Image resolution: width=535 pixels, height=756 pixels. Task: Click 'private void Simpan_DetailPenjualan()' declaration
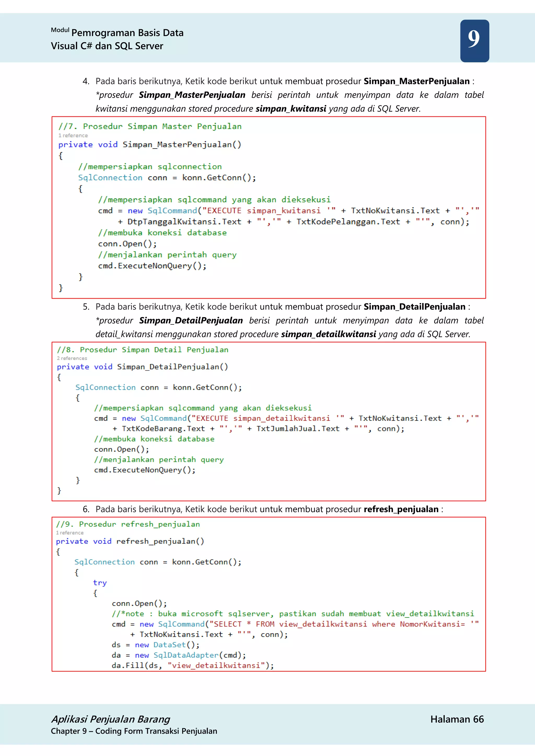pyautogui.click(x=143, y=367)
